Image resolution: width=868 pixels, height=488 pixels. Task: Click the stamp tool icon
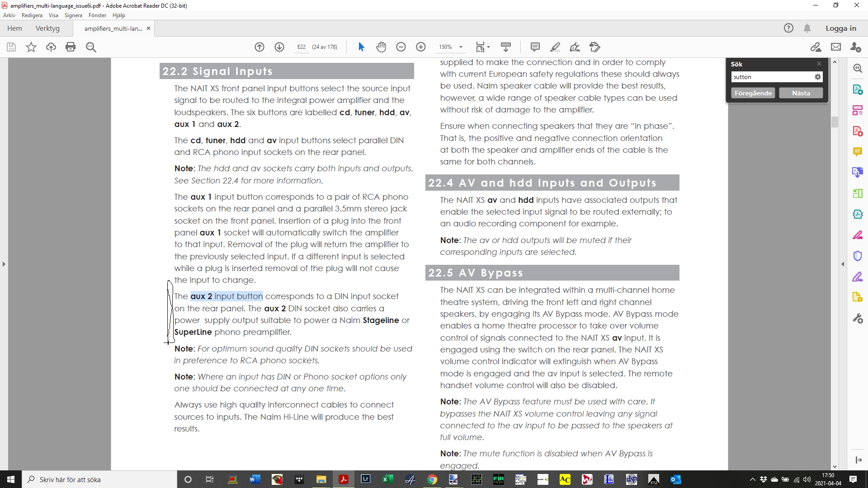coord(595,47)
